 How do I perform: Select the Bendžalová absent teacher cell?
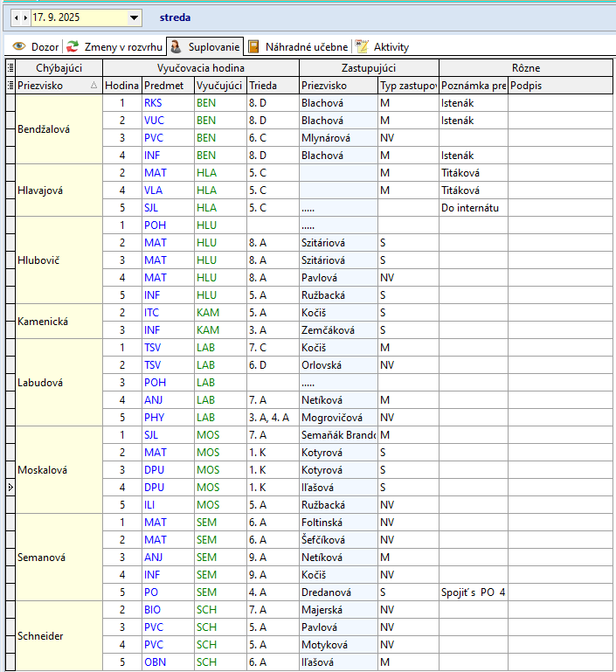coord(59,129)
